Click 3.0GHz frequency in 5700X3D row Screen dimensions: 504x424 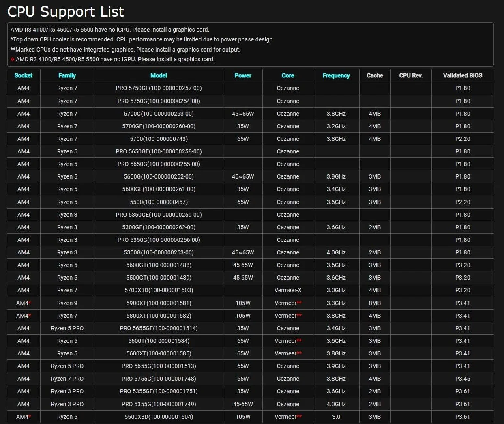point(336,290)
